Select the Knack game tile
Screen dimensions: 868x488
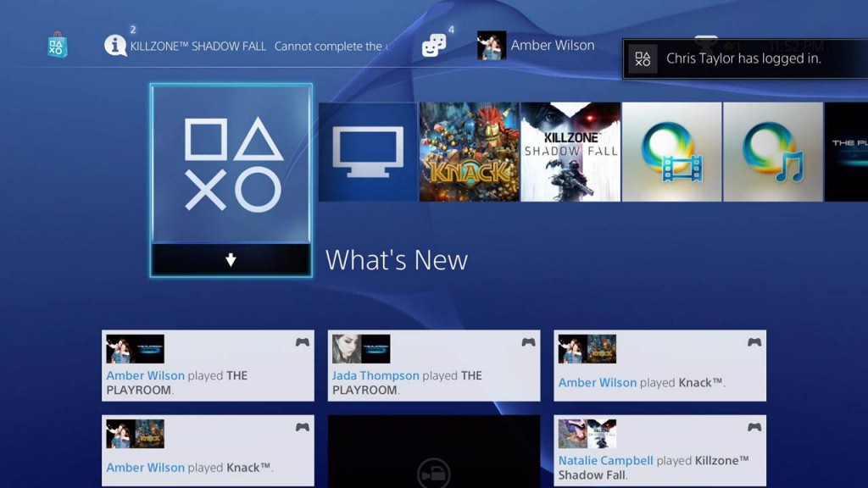(x=469, y=152)
